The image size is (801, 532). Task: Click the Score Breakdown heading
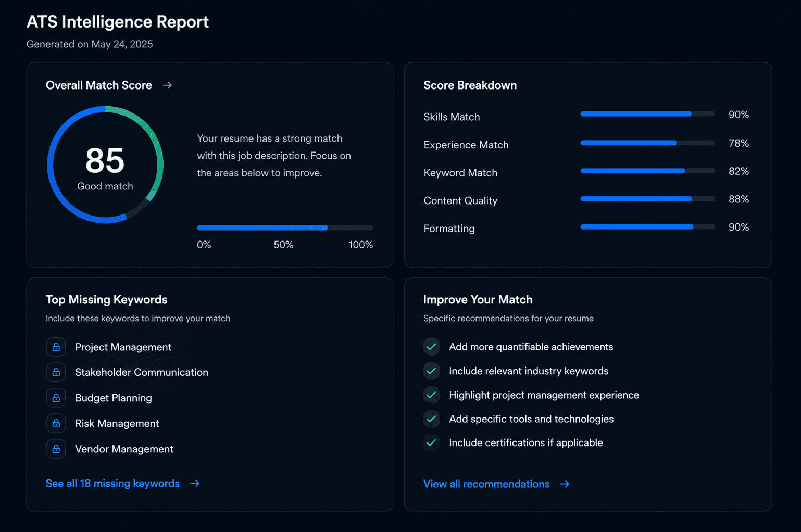[470, 85]
